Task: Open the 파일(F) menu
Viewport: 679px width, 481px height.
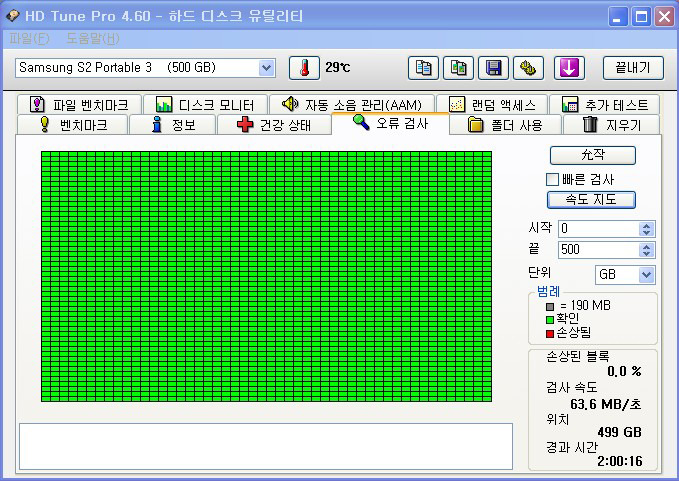Action: tap(29, 39)
